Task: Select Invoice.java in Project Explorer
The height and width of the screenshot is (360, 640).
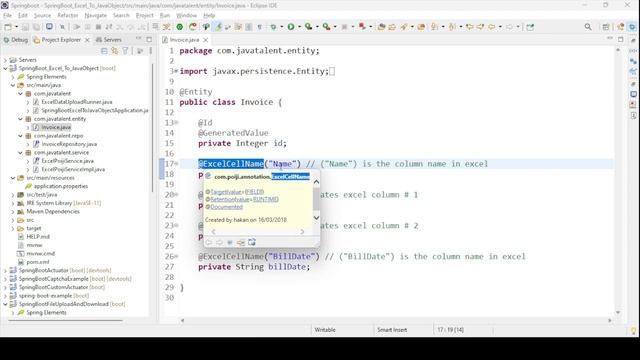Action: [56, 127]
